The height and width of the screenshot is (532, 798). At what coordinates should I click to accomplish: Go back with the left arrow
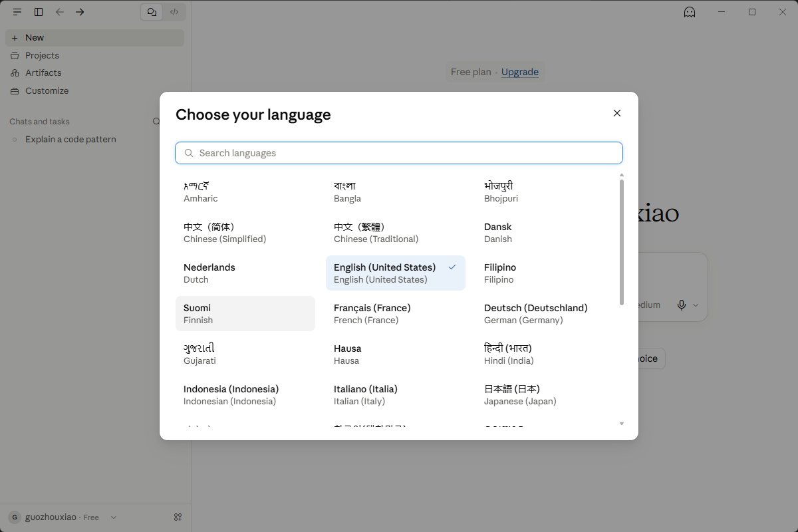click(60, 12)
